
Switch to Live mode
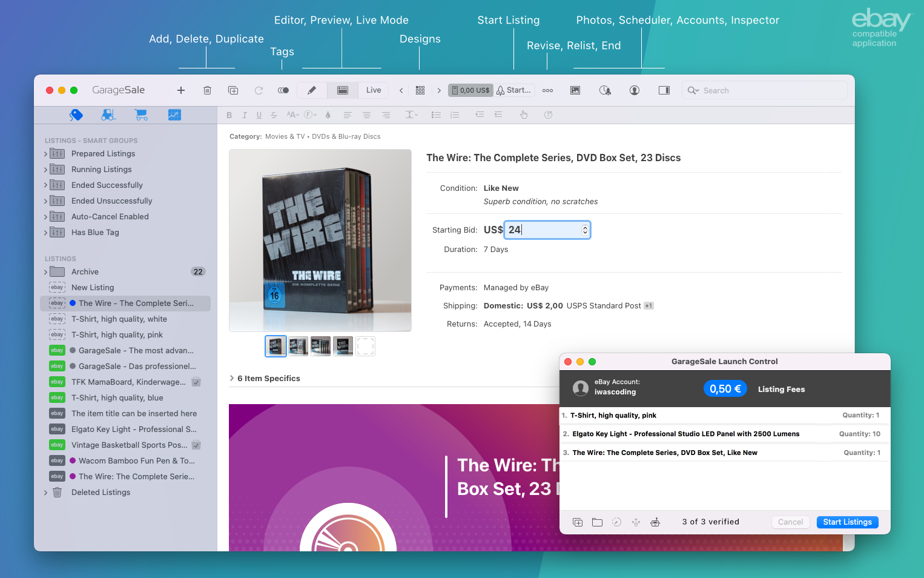point(373,90)
